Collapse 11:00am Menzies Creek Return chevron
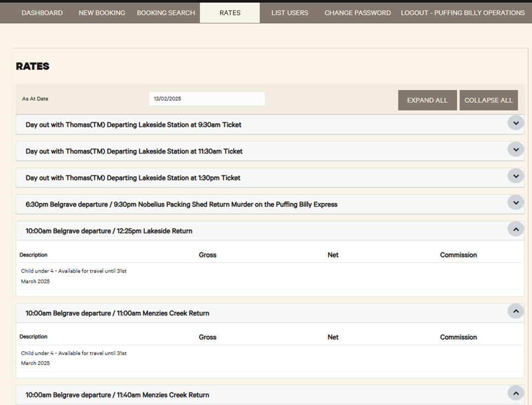532x405 pixels. click(516, 311)
